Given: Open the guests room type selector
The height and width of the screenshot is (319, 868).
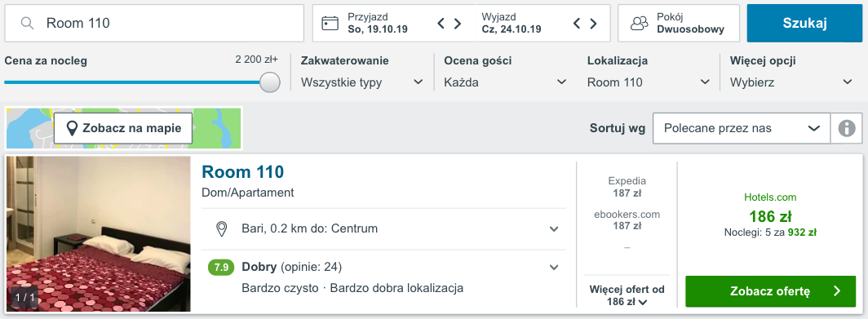Looking at the screenshot, I should 679,24.
